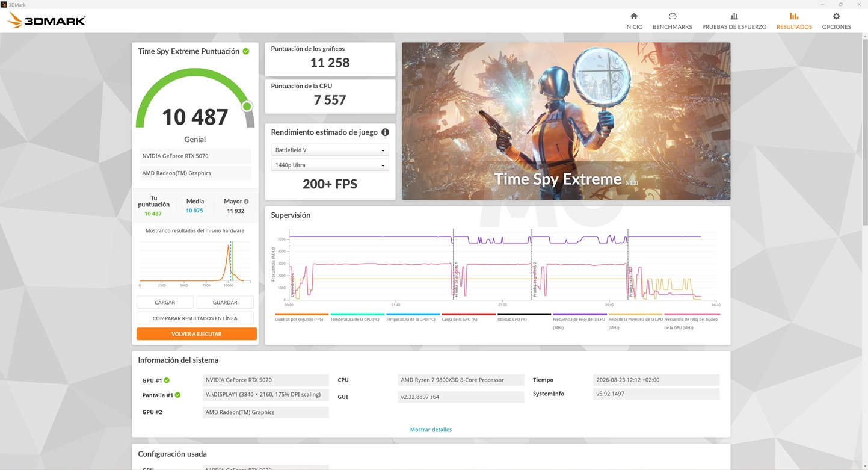This screenshot has height=470, width=868.
Task: Click the green check beside Pantalla #1
Action: pos(177,395)
